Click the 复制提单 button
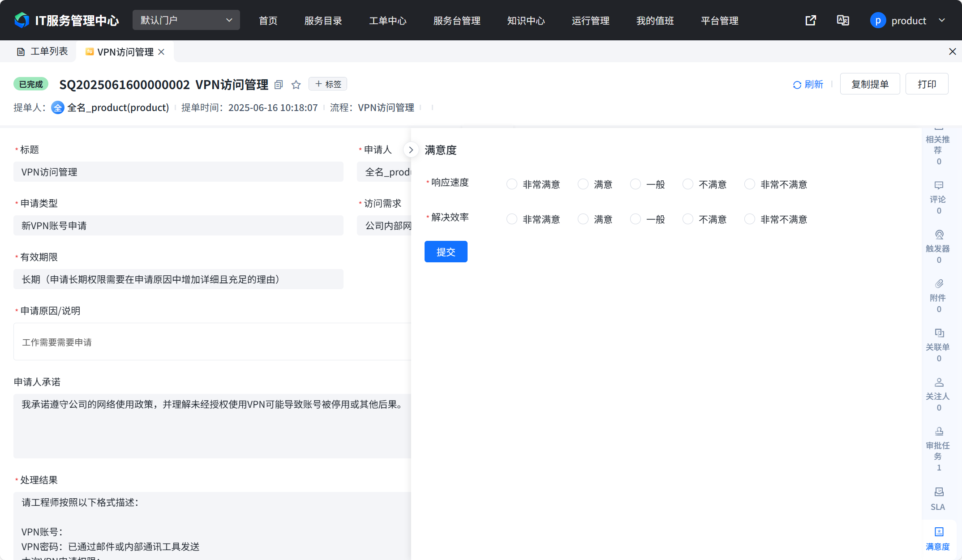Viewport: 962px width, 560px height. click(870, 84)
